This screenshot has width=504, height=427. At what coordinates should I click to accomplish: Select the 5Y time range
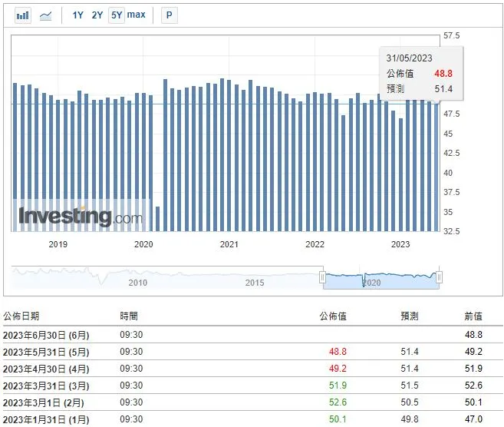click(117, 15)
